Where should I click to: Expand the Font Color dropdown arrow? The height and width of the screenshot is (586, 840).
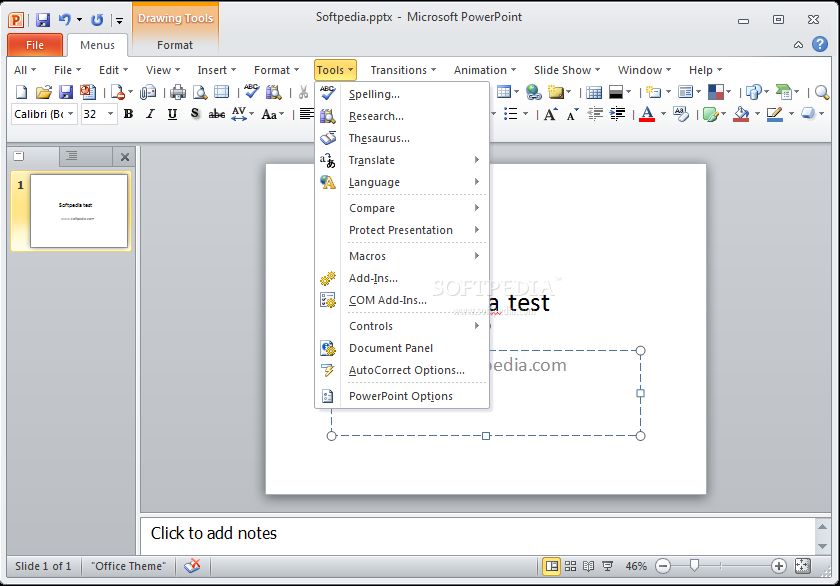pos(663,114)
